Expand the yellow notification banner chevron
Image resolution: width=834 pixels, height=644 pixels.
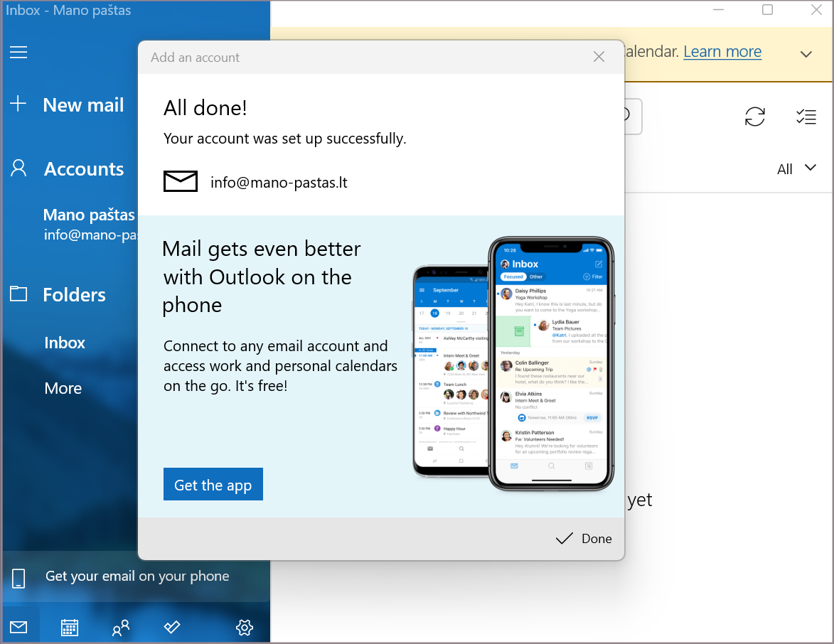[806, 54]
